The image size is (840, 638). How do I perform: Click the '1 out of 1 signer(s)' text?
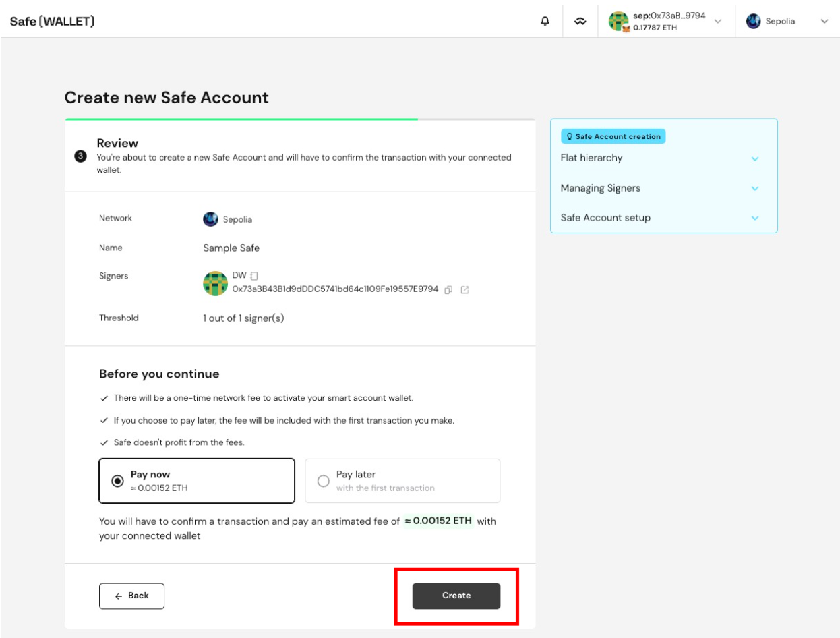pos(243,318)
